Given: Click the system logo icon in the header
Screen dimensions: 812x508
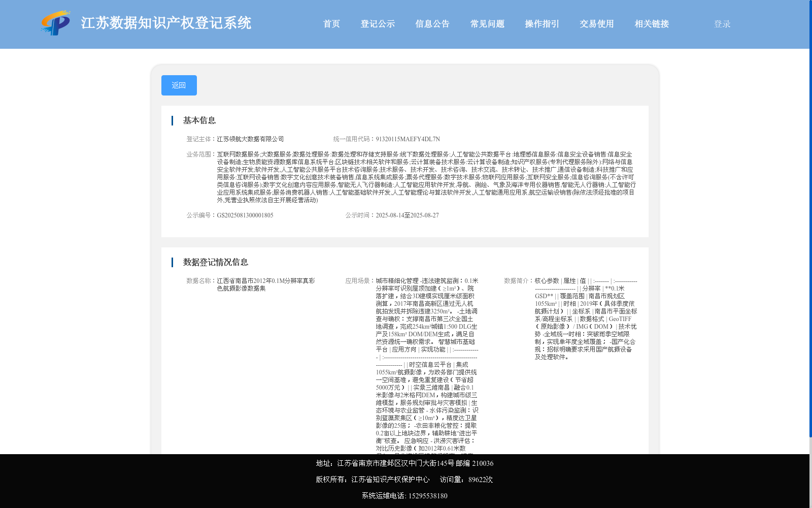Looking at the screenshot, I should click(55, 23).
